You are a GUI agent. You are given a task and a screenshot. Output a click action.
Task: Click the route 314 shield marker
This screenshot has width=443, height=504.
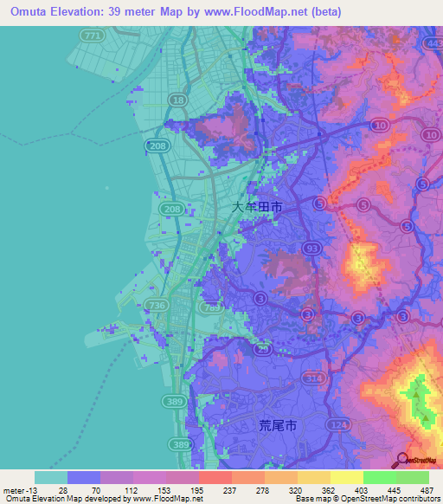point(313,378)
